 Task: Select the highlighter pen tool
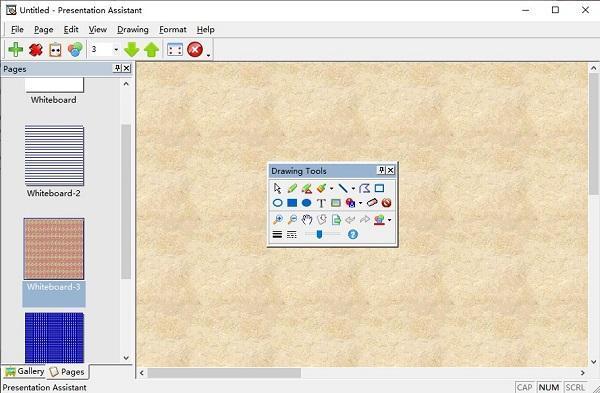pyautogui.click(x=307, y=188)
